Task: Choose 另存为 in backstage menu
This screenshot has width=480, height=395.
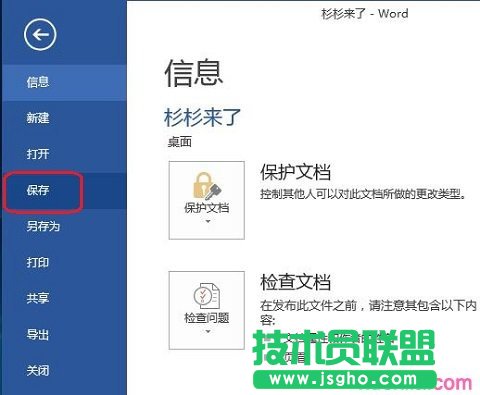Action: [64, 226]
